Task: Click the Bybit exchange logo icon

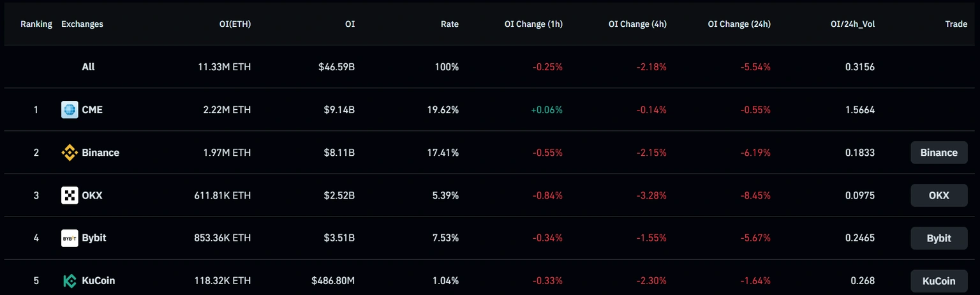Action: click(70, 238)
